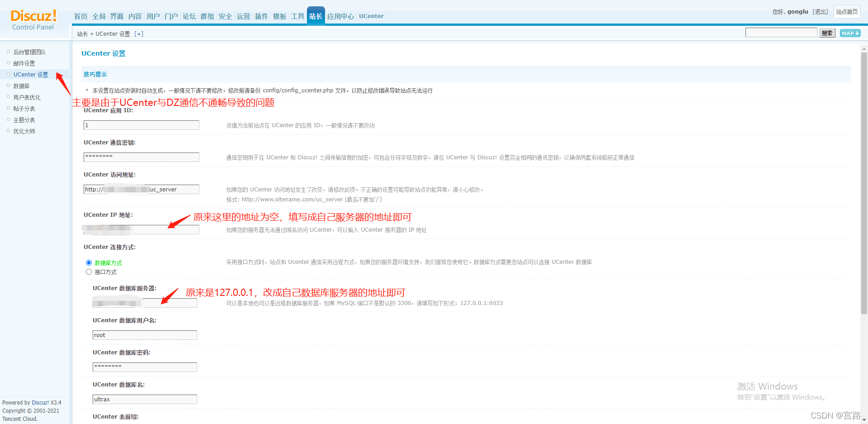Expand breadcrumb [+] add shortcut
This screenshot has width=868, height=424.
click(x=139, y=34)
